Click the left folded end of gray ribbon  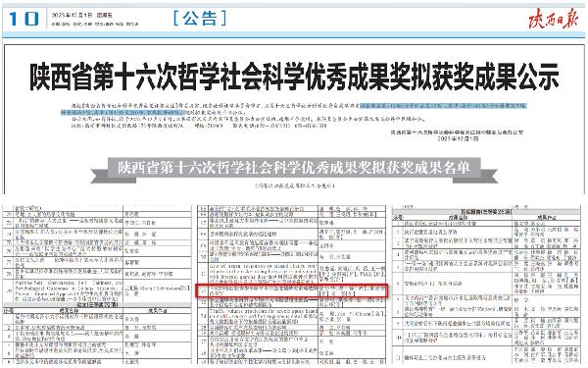coord(99,176)
